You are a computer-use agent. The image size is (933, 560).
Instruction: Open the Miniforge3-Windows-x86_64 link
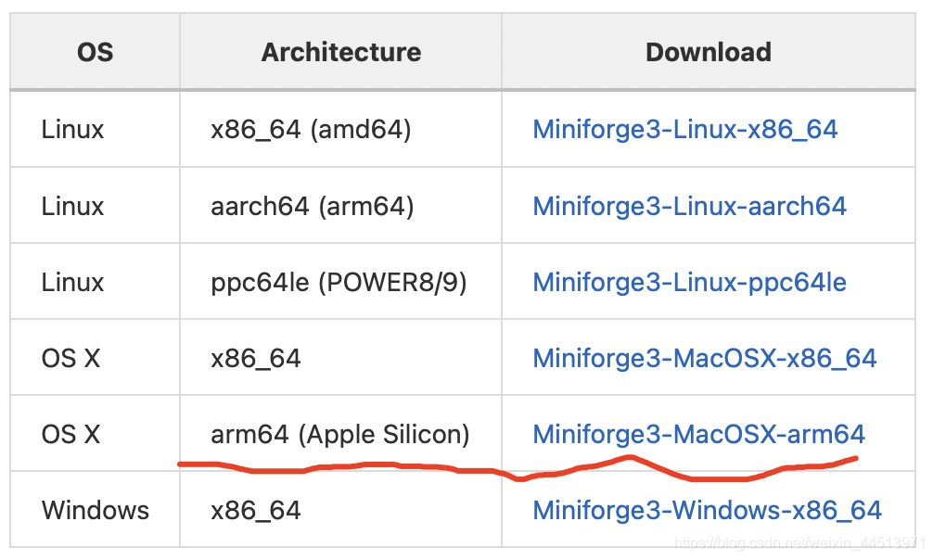point(707,510)
